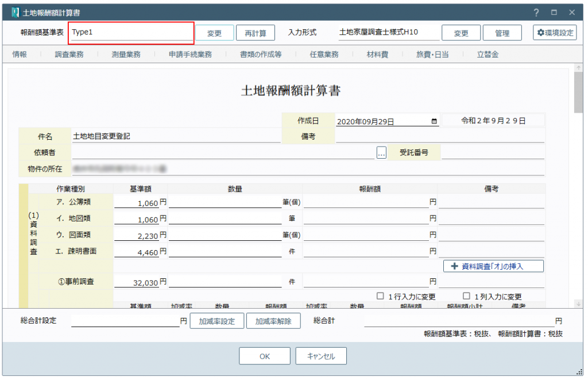Click 地図類 報酬額 field
This screenshot has height=380, width=588.
click(366, 218)
